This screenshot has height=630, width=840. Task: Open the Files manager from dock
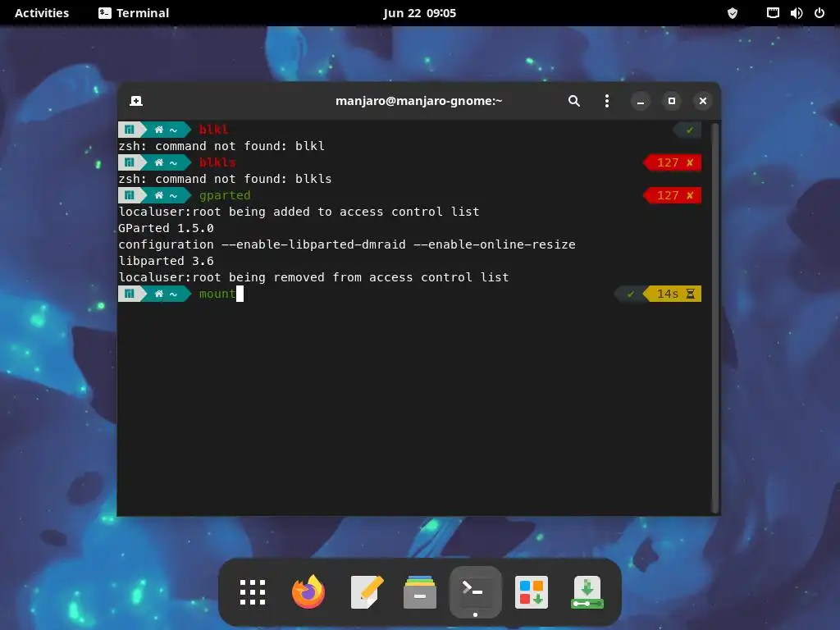tap(420, 592)
